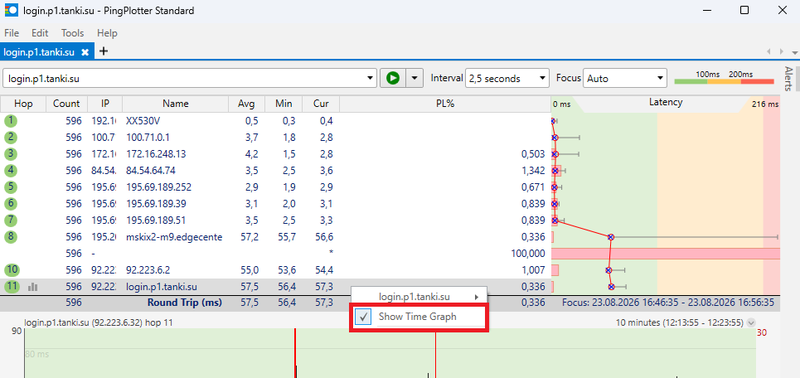Start tracing with the green play button
The image size is (800, 378).
[393, 79]
